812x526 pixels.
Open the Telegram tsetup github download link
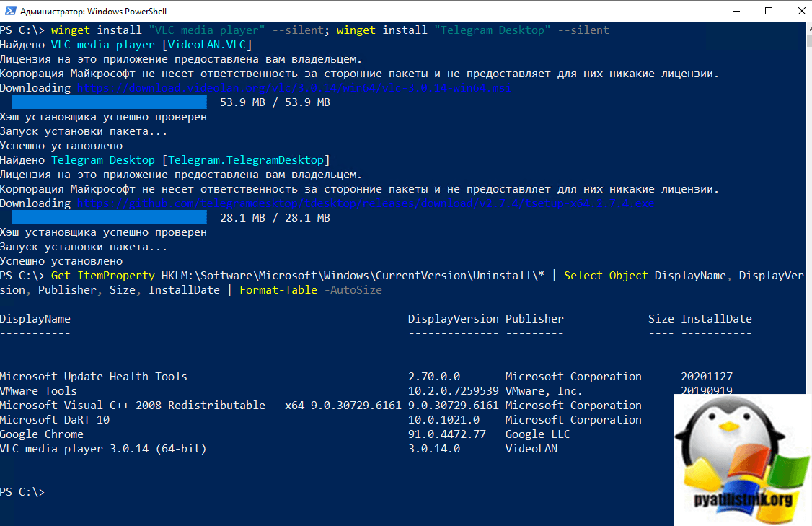[366, 203]
